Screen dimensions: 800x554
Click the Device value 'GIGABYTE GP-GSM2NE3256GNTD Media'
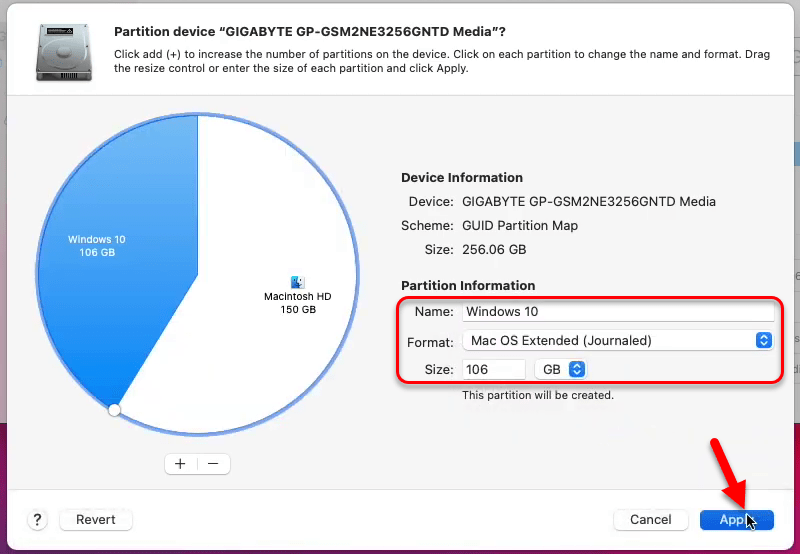[x=589, y=202]
